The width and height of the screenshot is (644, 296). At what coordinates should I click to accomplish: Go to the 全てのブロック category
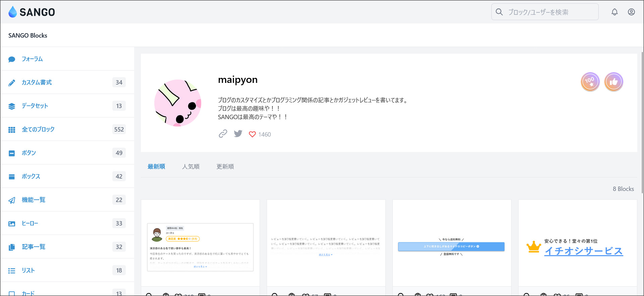pos(38,130)
